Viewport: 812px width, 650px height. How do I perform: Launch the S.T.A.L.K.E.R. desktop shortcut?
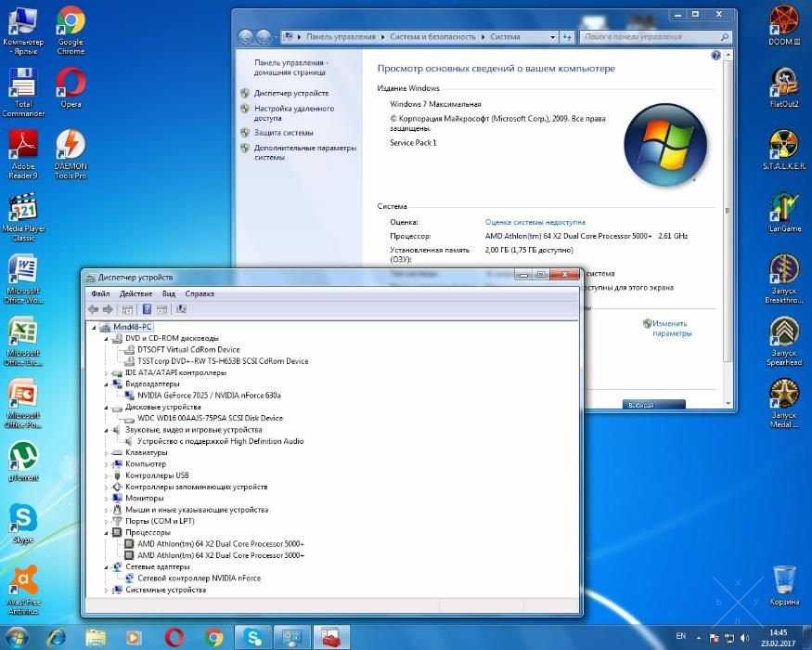coord(784,150)
